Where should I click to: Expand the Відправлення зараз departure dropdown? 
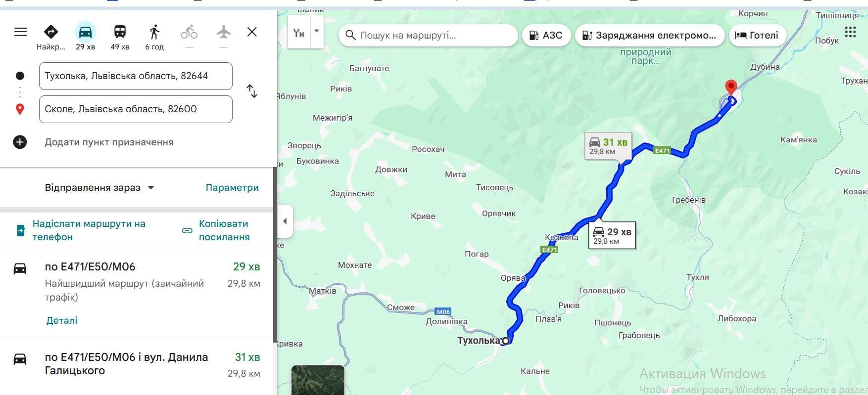click(100, 188)
